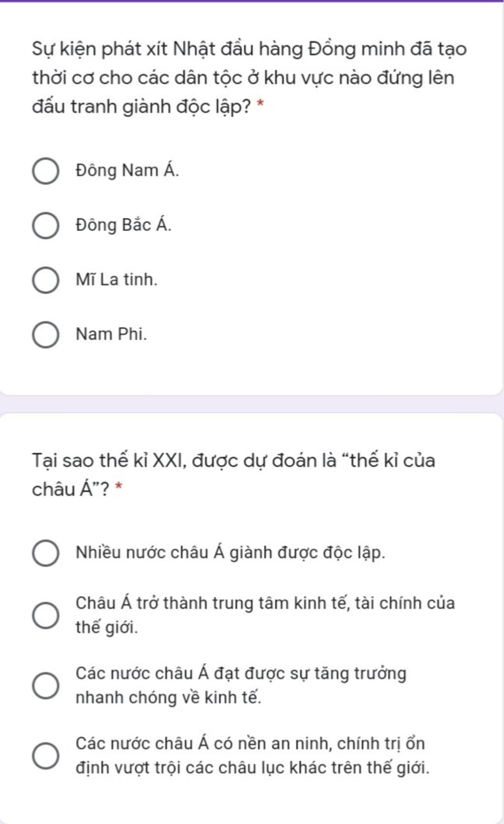Click label text 'Nhiều nước châu Á giành được độc lập.'

[x=230, y=553]
